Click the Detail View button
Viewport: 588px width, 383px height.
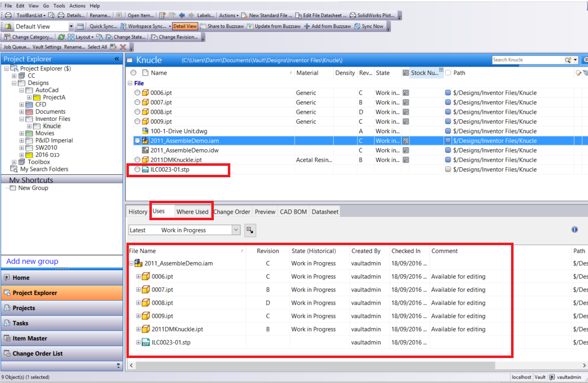185,26
